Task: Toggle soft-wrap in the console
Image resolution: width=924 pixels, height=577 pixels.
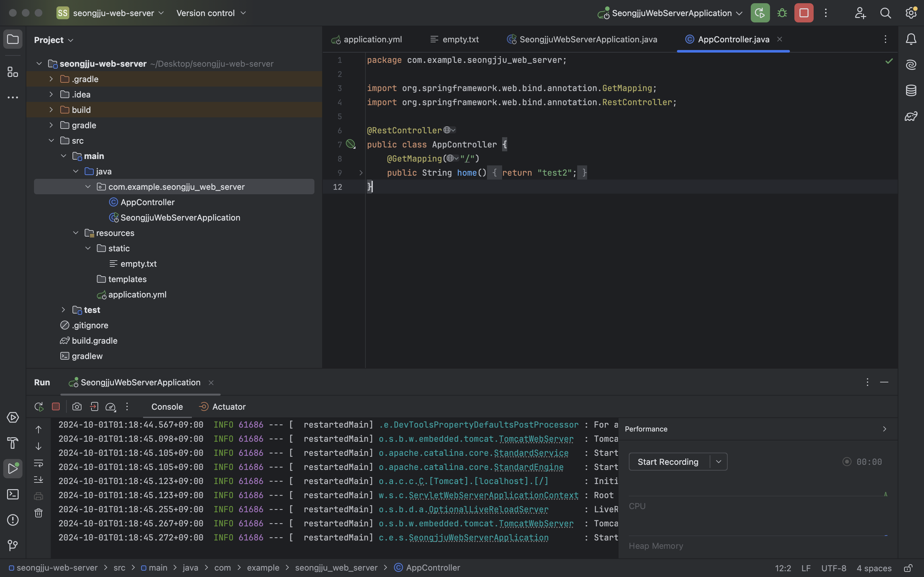Action: tap(38, 463)
